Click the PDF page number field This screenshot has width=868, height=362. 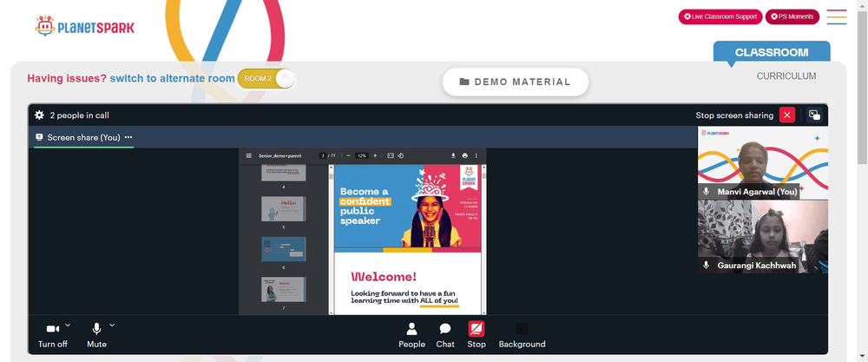(323, 156)
